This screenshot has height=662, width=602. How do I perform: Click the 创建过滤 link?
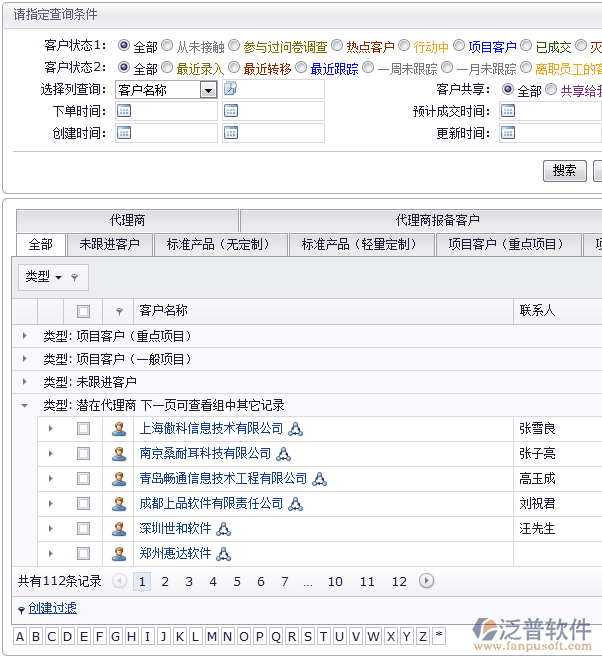(x=52, y=608)
